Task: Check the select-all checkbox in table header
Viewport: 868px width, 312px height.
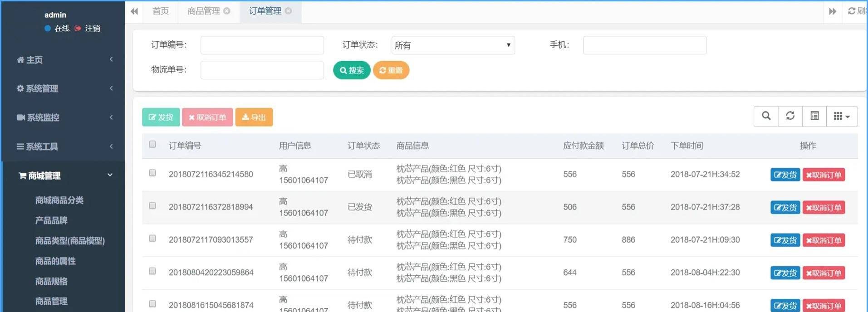Action: click(x=152, y=144)
